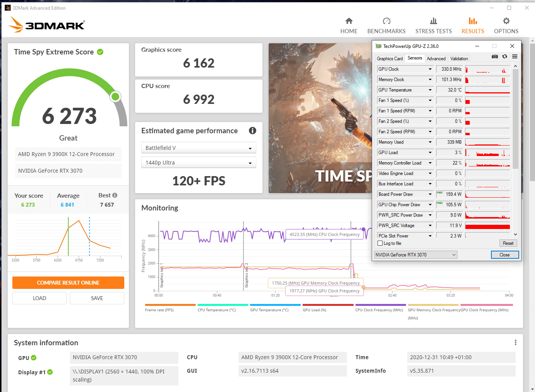The image size is (535, 392).
Task: Click GPU-Z refresh icon
Action: tap(505, 56)
